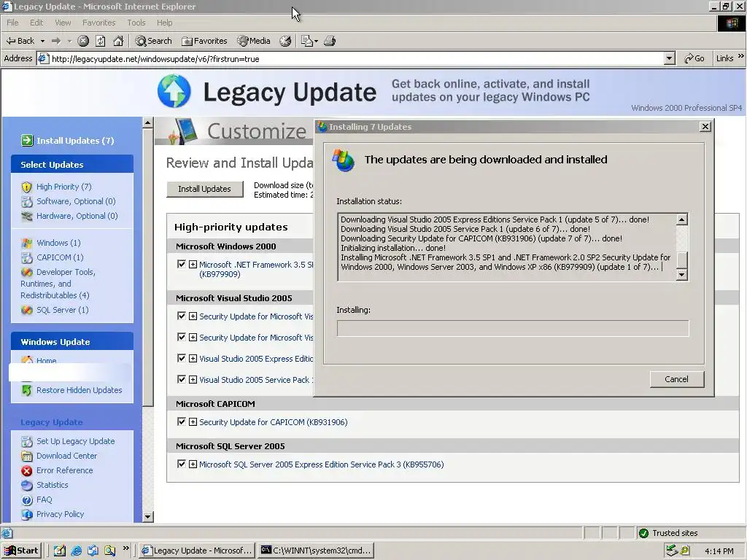Click the High Priority shield icon

pyautogui.click(x=27, y=187)
